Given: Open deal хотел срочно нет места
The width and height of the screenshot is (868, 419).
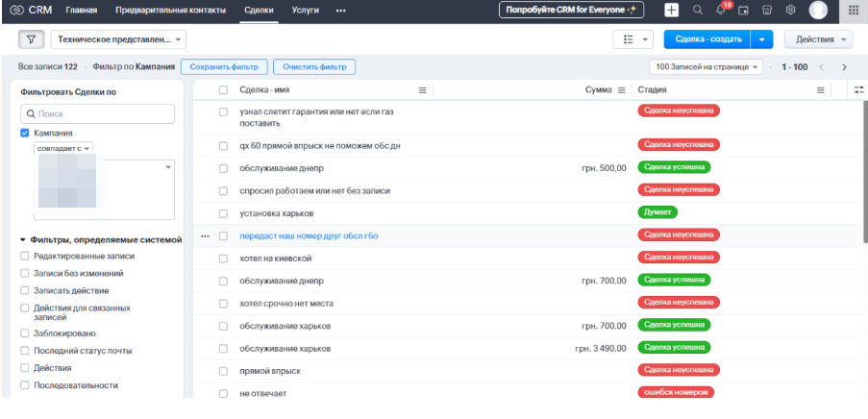Looking at the screenshot, I should (286, 304).
